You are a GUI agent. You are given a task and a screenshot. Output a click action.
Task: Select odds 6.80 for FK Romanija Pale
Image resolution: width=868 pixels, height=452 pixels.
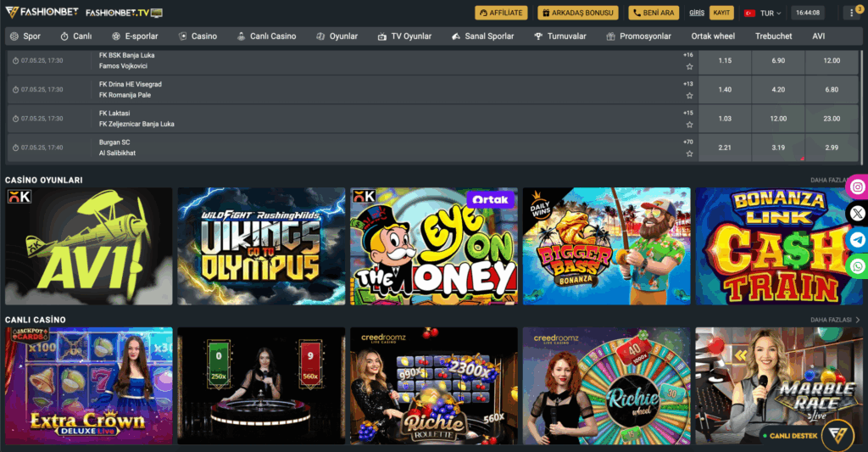pyautogui.click(x=832, y=90)
